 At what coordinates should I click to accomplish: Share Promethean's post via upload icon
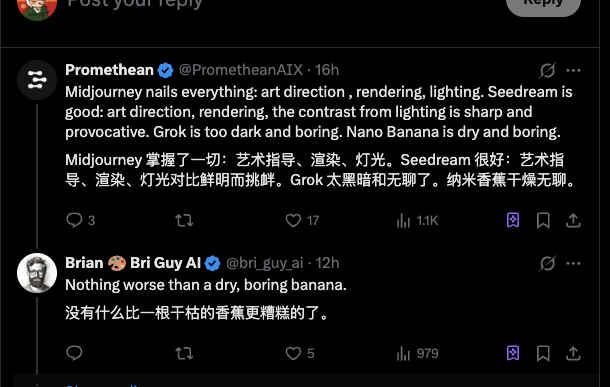(x=573, y=221)
